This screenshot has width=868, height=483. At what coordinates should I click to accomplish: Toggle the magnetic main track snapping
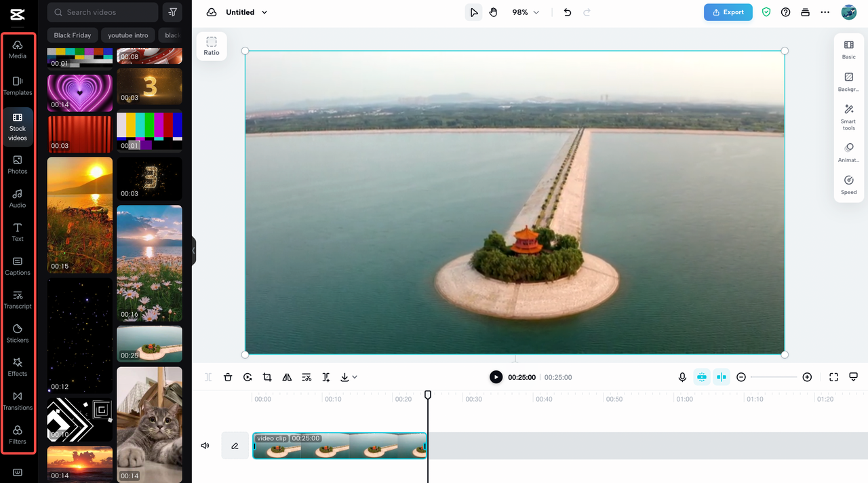[702, 377]
